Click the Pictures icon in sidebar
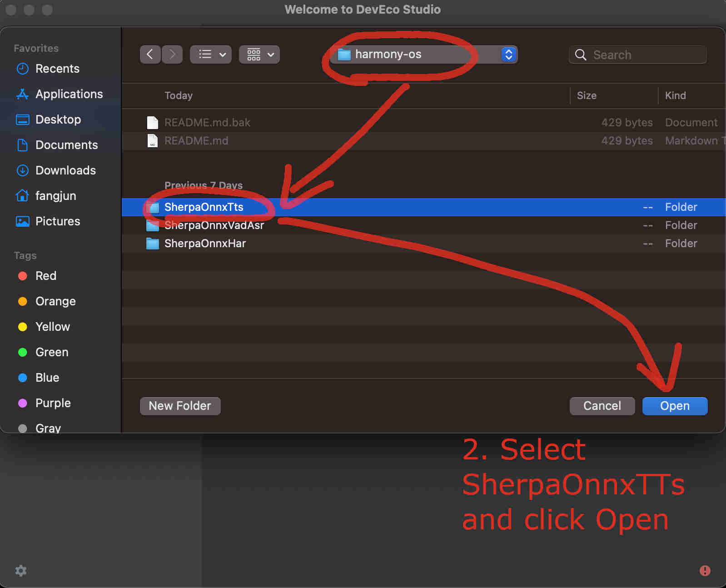The width and height of the screenshot is (726, 588). (22, 221)
